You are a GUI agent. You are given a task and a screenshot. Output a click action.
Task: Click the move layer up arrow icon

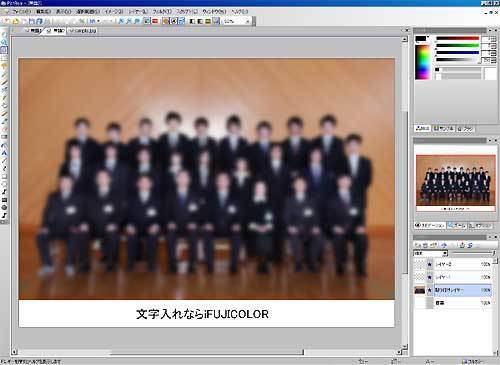[x=444, y=245]
